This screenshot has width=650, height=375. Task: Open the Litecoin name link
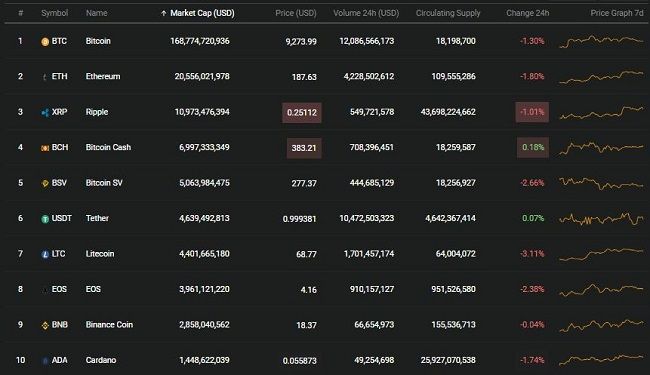pyautogui.click(x=99, y=254)
